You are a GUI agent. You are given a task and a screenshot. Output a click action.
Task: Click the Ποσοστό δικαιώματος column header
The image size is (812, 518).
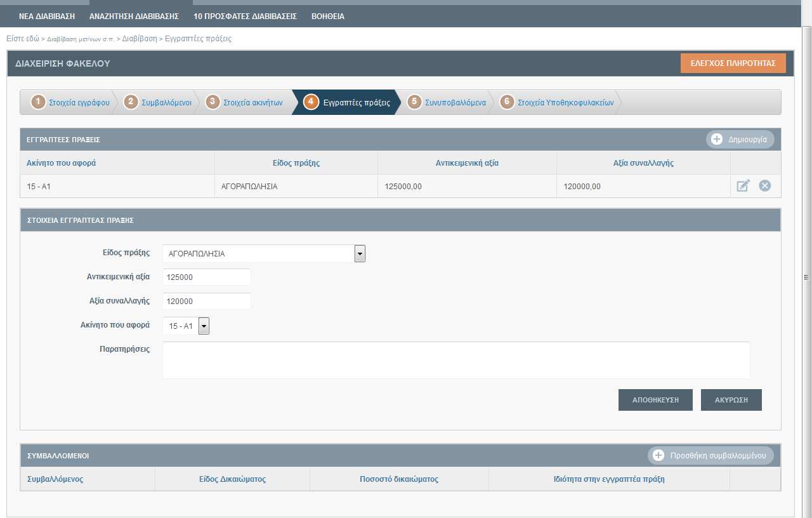pos(399,479)
